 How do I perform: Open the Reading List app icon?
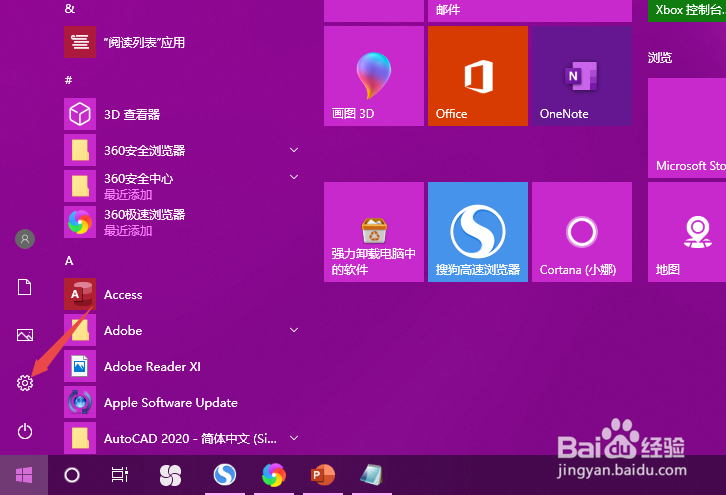(80, 42)
